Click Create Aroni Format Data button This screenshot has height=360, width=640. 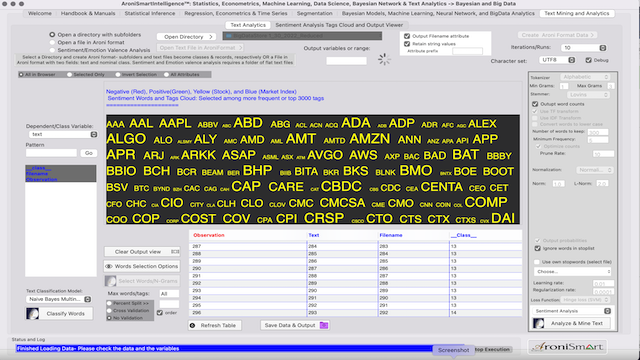click(x=558, y=35)
